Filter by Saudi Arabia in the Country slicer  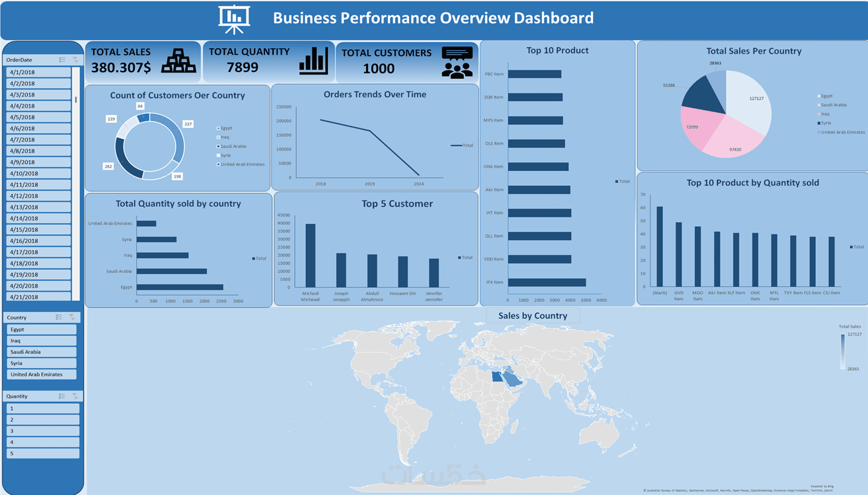pyautogui.click(x=41, y=352)
